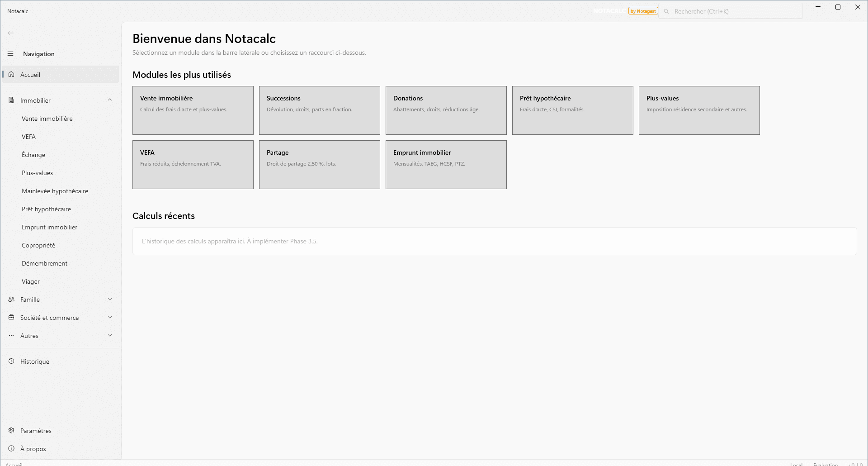Open the Plus-values shortcut card
This screenshot has height=466, width=868.
(699, 110)
